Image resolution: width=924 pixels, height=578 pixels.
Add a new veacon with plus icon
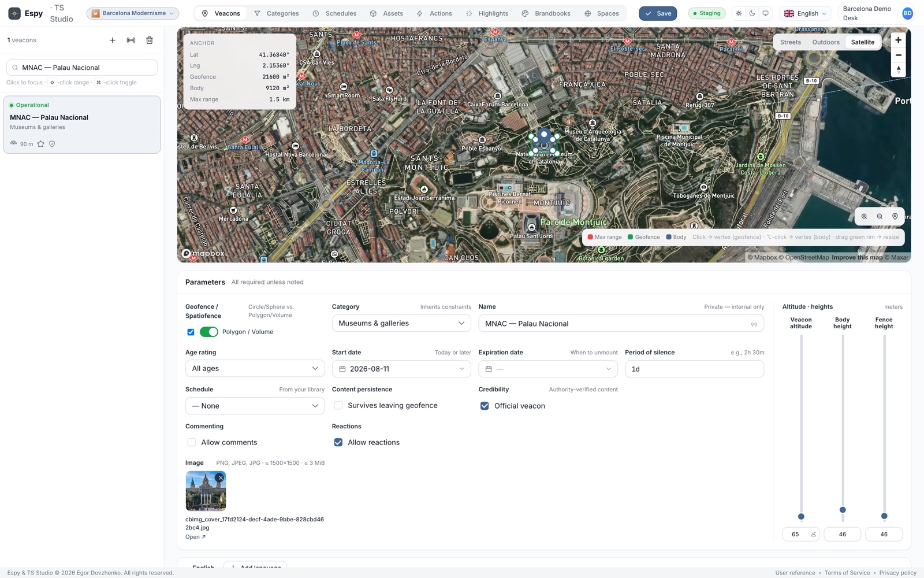point(113,40)
